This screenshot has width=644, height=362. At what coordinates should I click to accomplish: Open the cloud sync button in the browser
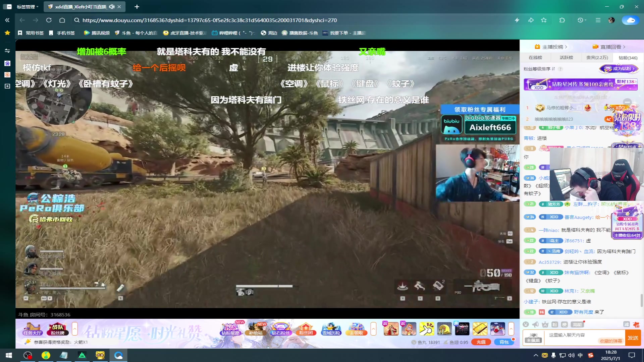pos(631,20)
